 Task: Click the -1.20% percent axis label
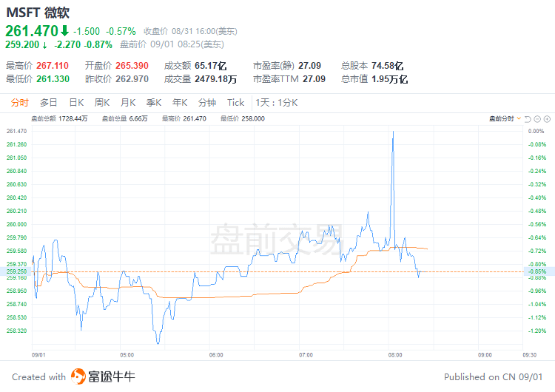coord(537,331)
